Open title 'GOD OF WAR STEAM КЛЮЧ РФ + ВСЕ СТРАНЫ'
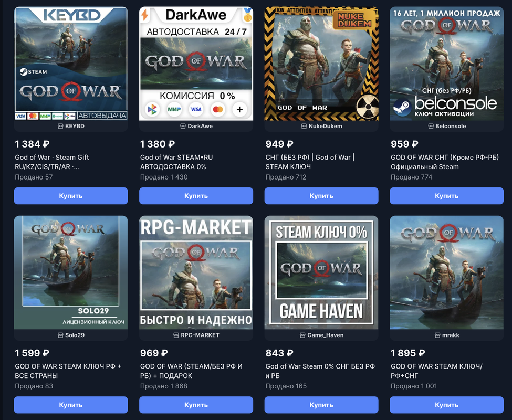The height and width of the screenshot is (420, 512). click(68, 371)
